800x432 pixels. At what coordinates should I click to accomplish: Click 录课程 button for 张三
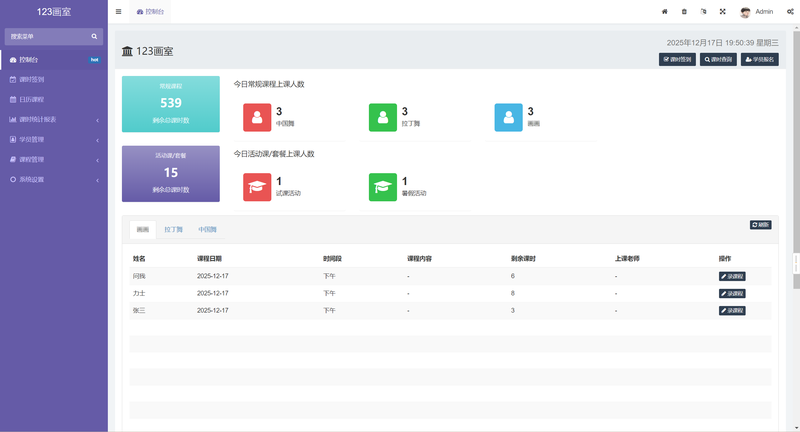point(732,311)
